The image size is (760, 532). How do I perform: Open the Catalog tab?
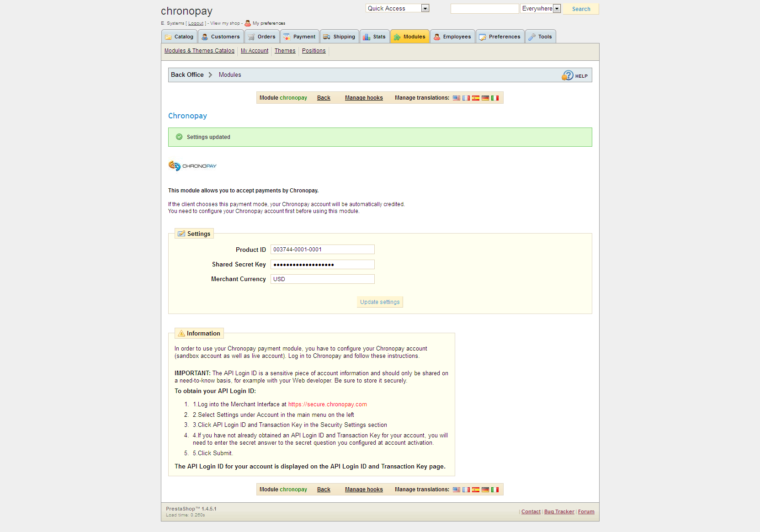click(x=179, y=37)
